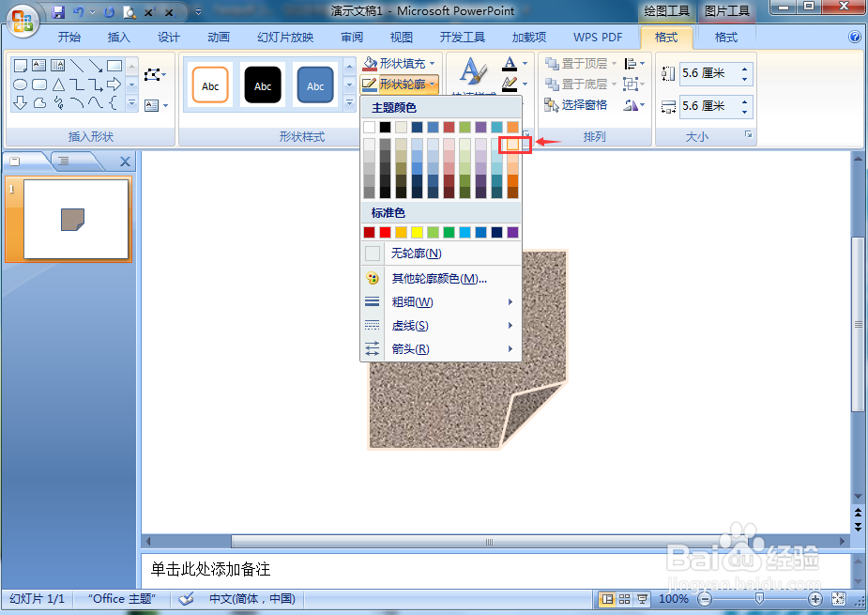The image size is (868, 615).
Task: Expand the Weight (粗细) submenu
Action: point(441,302)
